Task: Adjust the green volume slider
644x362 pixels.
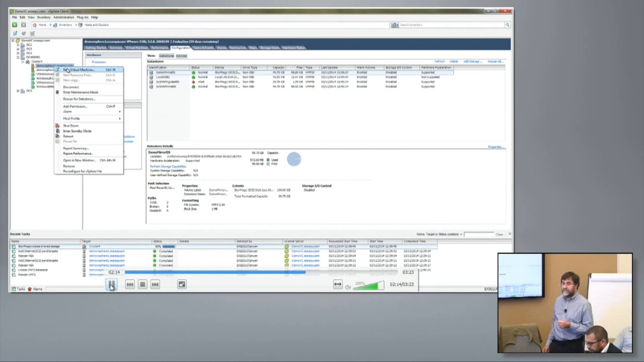Action: [368, 286]
